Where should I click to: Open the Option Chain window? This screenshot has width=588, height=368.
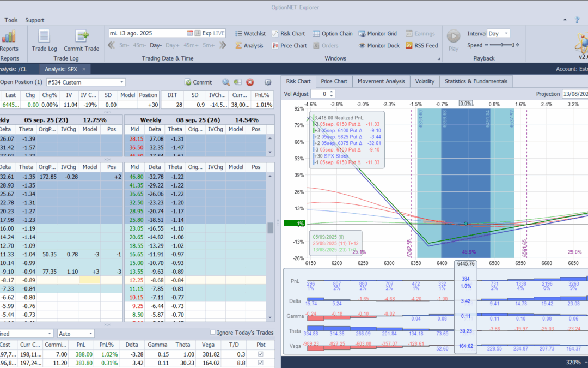(x=333, y=33)
